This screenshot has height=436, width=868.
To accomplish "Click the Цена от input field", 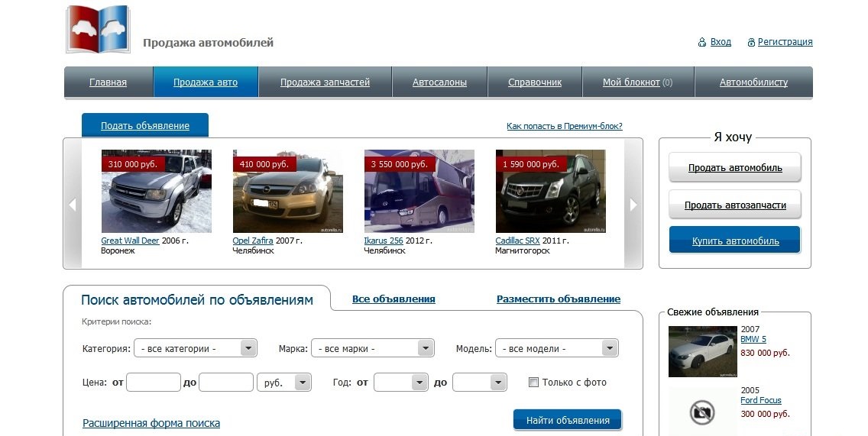I will pos(154,383).
